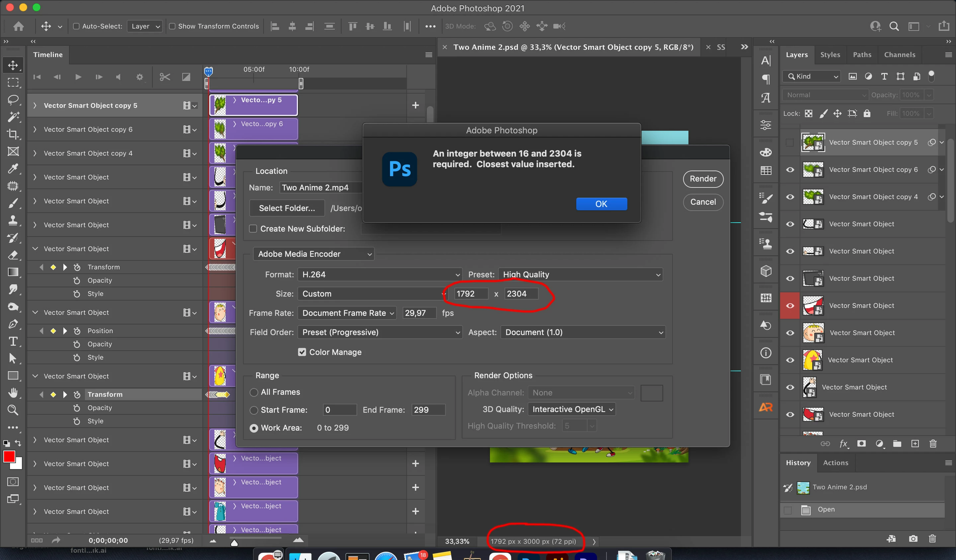Enable Create New Subfolder checkbox
The height and width of the screenshot is (560, 956).
(x=253, y=229)
